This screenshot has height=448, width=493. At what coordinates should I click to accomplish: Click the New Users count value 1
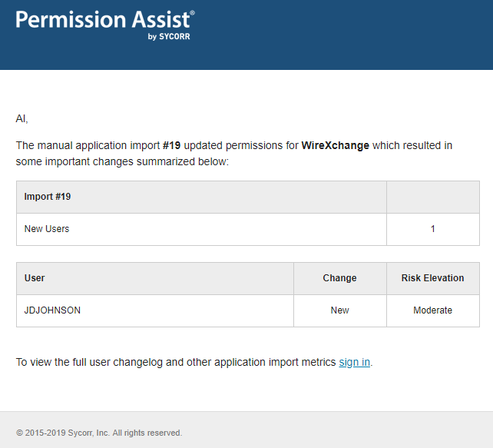point(433,229)
